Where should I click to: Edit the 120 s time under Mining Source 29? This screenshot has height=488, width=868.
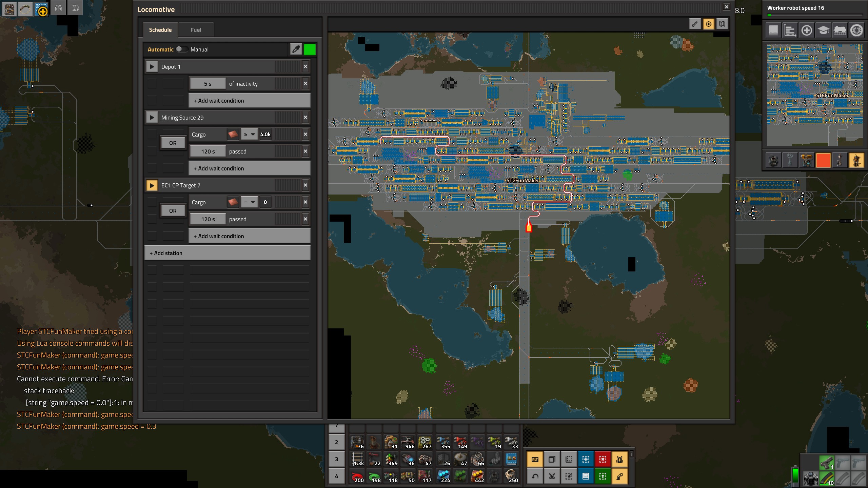(x=208, y=151)
